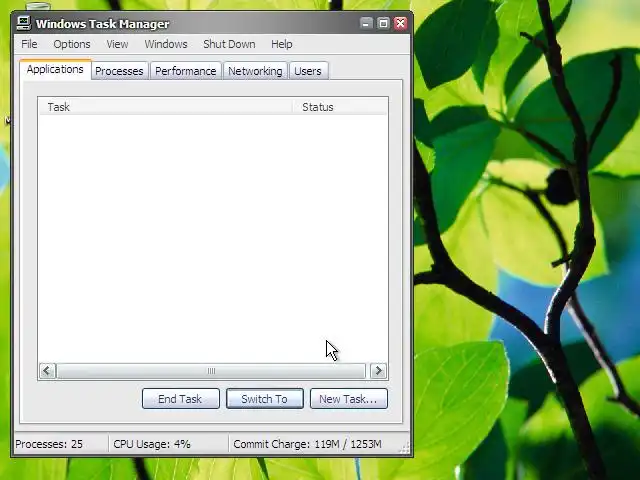Sort by the Status column header

340,107
